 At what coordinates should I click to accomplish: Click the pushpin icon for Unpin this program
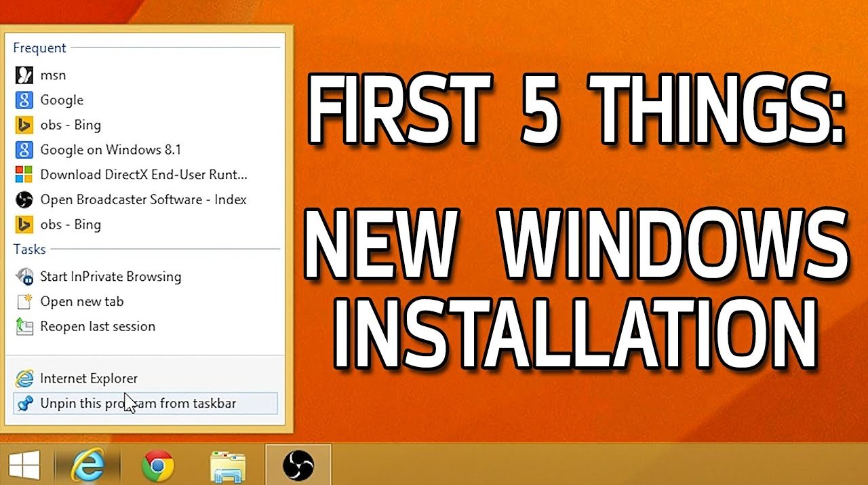[24, 404]
